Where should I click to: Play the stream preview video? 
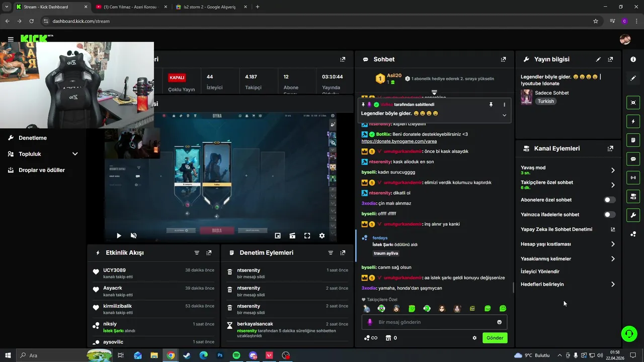click(119, 235)
